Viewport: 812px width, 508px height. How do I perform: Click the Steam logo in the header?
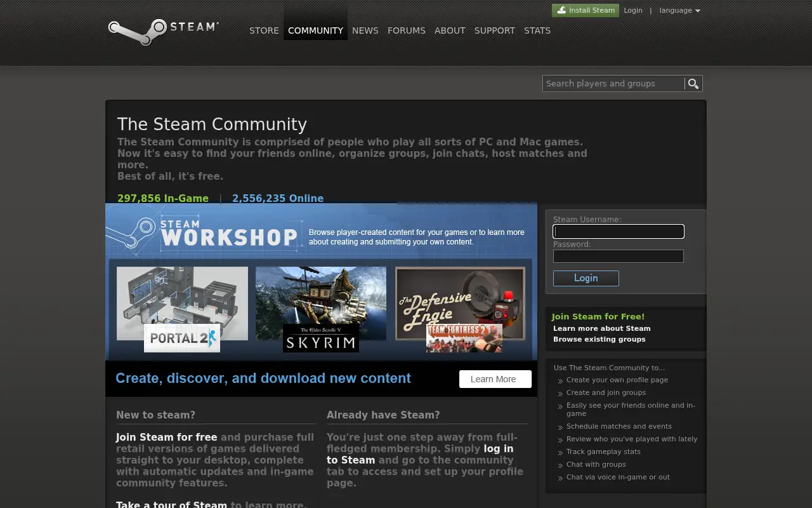coord(163,32)
